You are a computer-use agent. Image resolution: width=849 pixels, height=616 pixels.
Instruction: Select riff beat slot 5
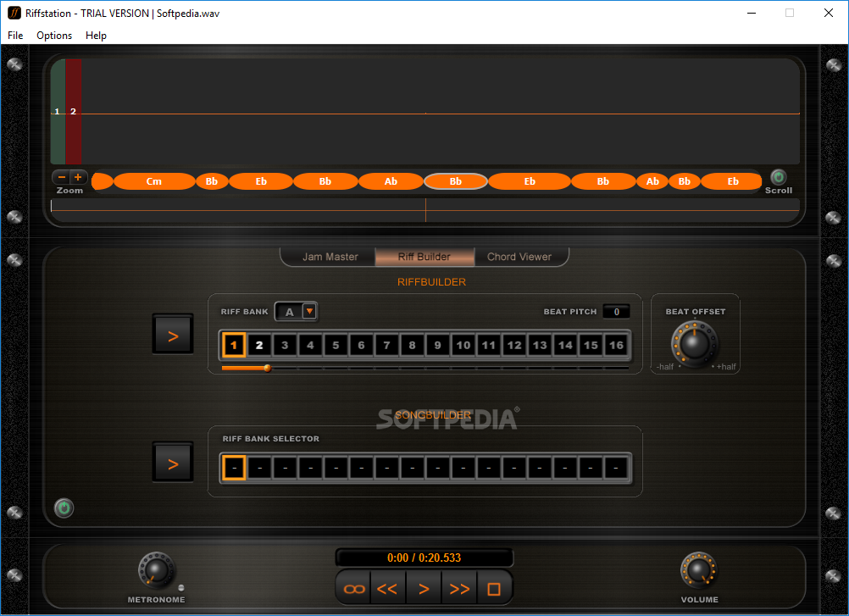(x=336, y=345)
